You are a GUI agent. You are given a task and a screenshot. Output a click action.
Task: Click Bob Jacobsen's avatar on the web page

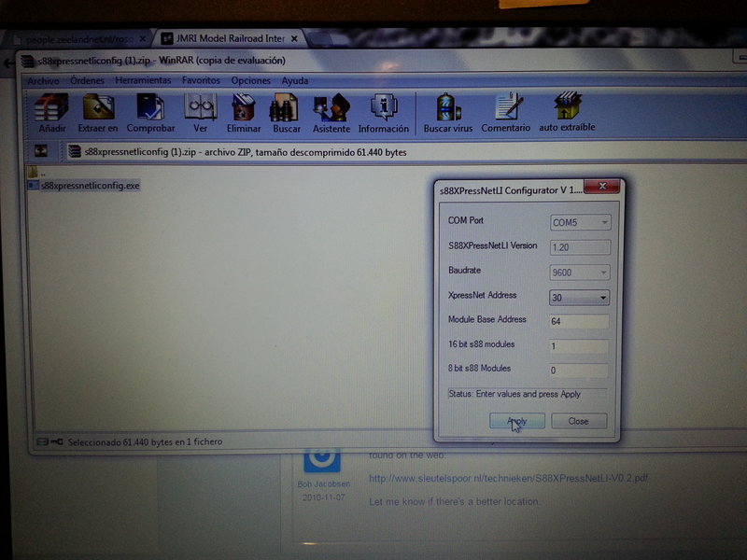pyautogui.click(x=322, y=459)
